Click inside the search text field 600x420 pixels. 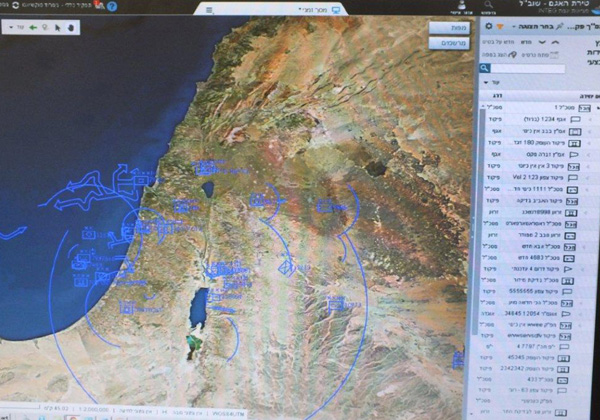click(540, 69)
